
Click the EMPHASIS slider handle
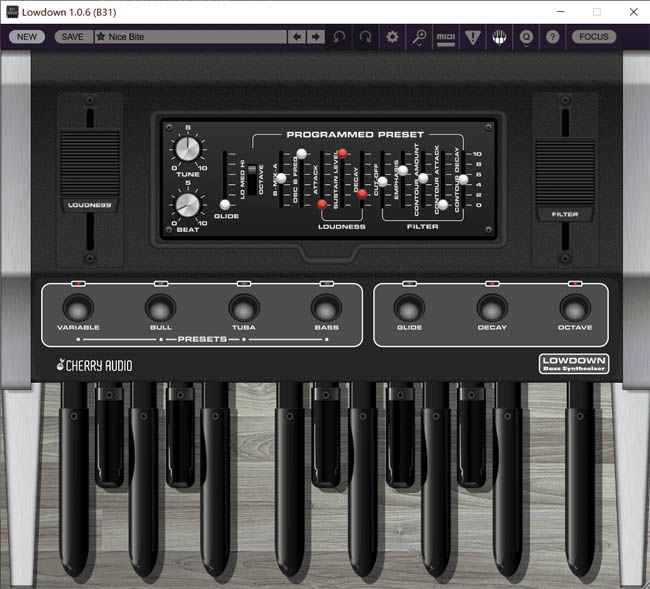point(403,170)
